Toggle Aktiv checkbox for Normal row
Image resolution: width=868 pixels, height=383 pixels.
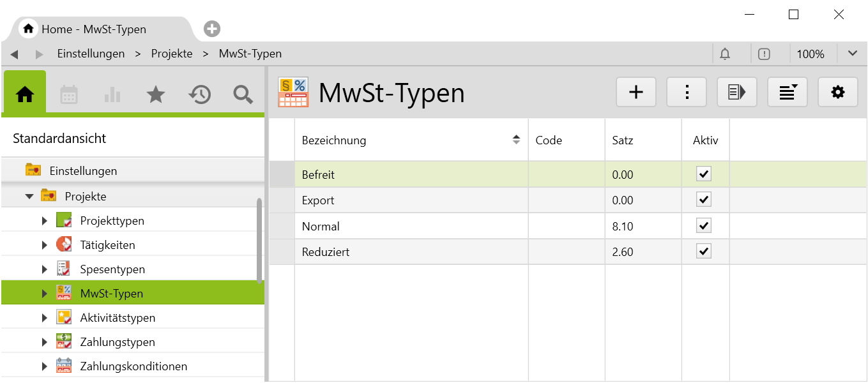click(x=704, y=226)
